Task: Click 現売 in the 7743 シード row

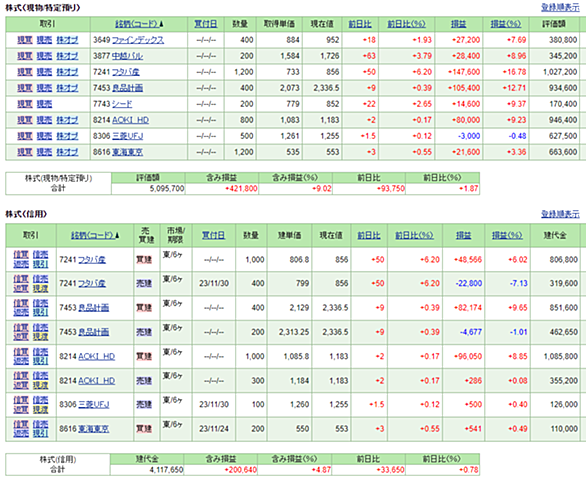Action: (x=44, y=104)
